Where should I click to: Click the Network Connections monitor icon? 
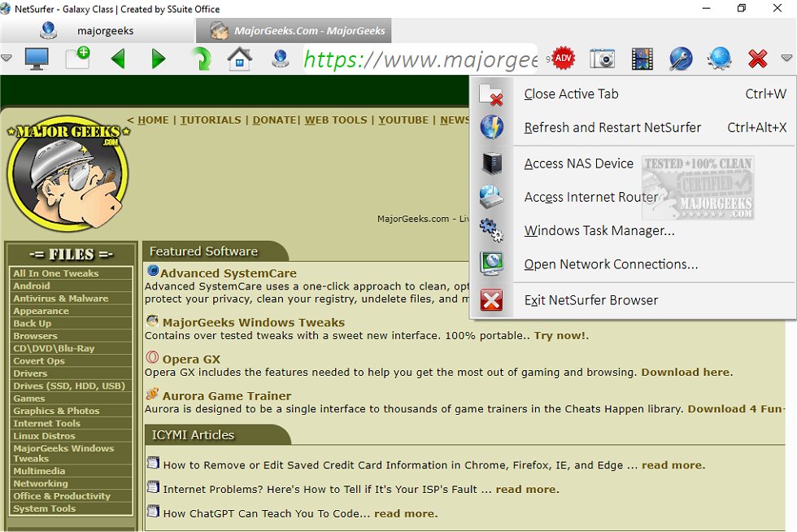click(491, 264)
